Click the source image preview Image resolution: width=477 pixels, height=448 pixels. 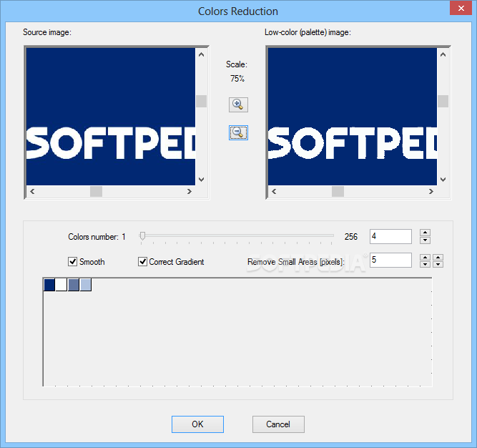coord(111,117)
